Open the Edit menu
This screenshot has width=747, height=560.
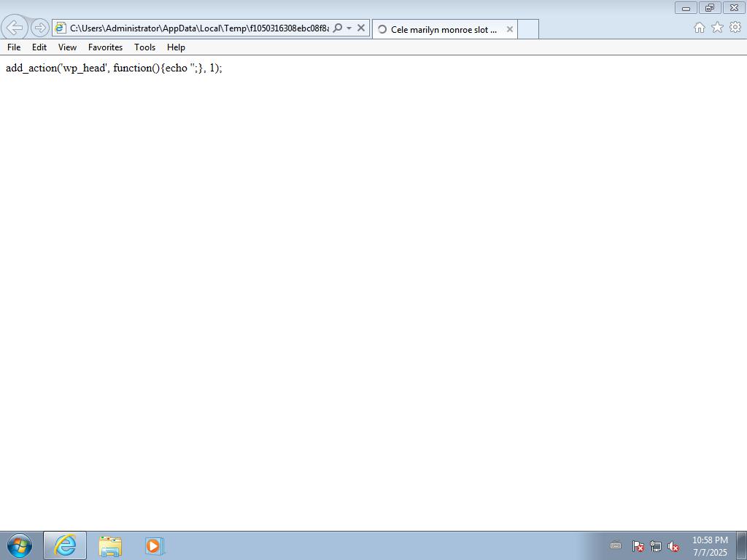click(39, 47)
